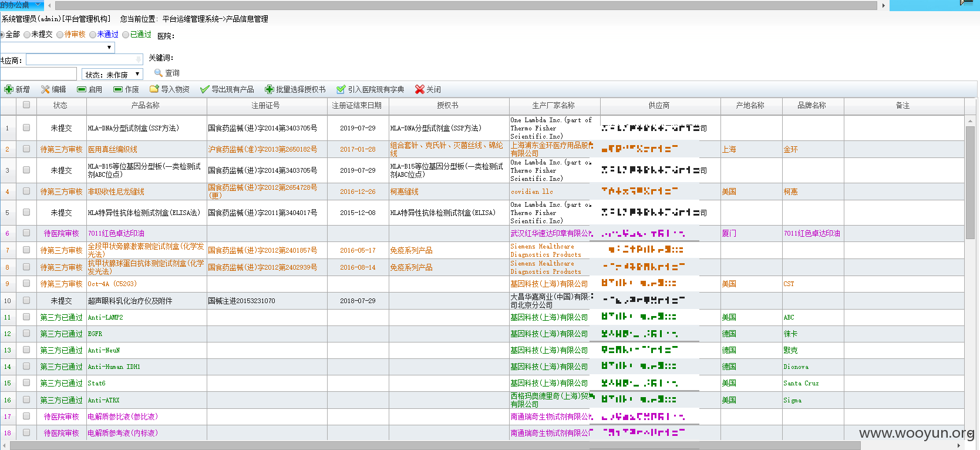Select the 未通过 radio filter
Viewport: 980px width, 450px height.
click(93, 35)
